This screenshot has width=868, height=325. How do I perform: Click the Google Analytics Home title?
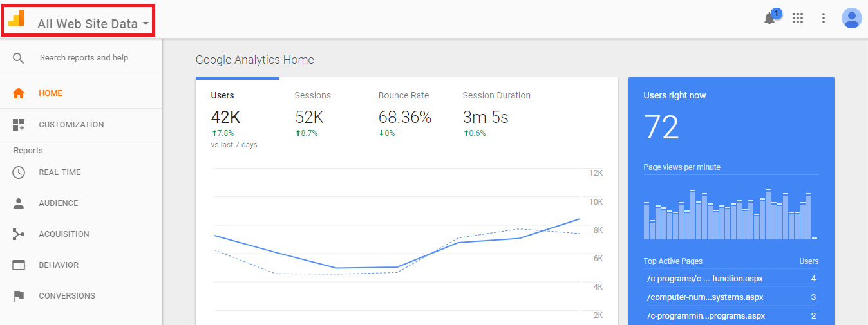pos(255,60)
